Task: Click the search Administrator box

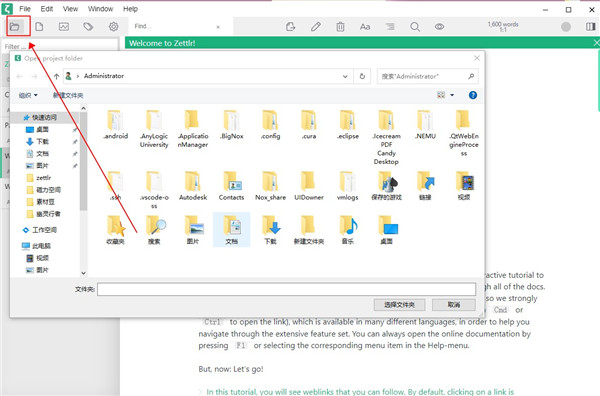Action: click(427, 76)
